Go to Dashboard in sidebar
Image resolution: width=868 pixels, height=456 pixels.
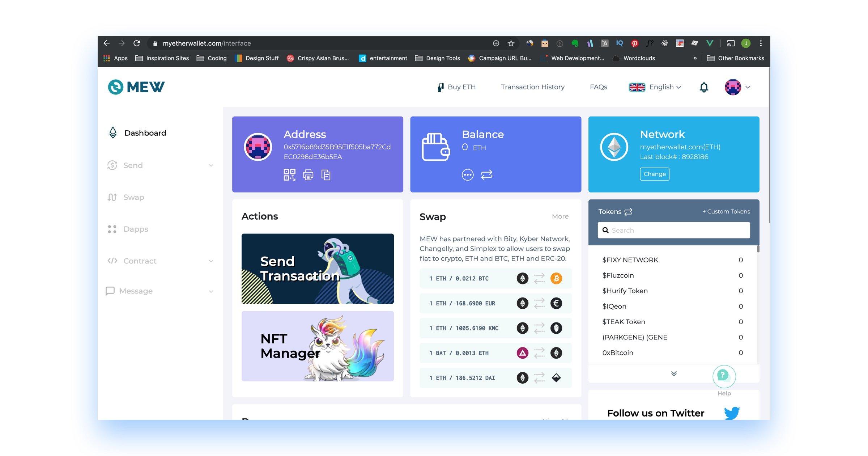137,133
